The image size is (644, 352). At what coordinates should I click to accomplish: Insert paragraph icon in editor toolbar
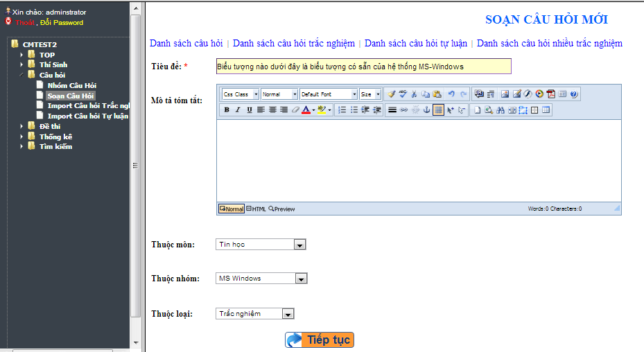(x=490, y=94)
